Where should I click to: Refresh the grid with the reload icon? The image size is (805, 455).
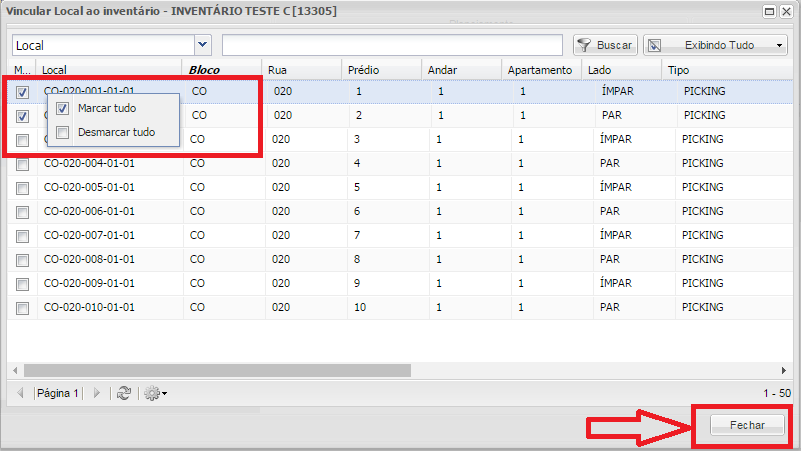pos(124,393)
